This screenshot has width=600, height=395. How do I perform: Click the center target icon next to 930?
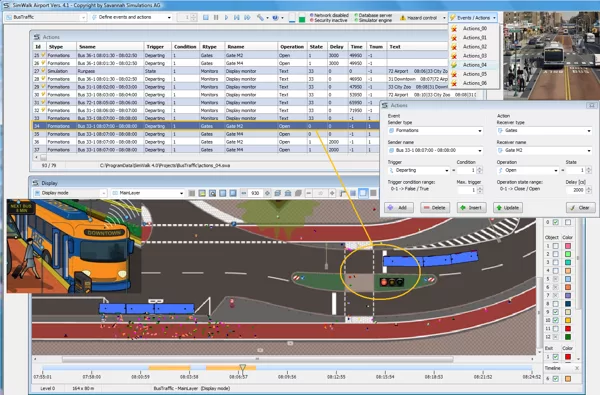coord(267,193)
